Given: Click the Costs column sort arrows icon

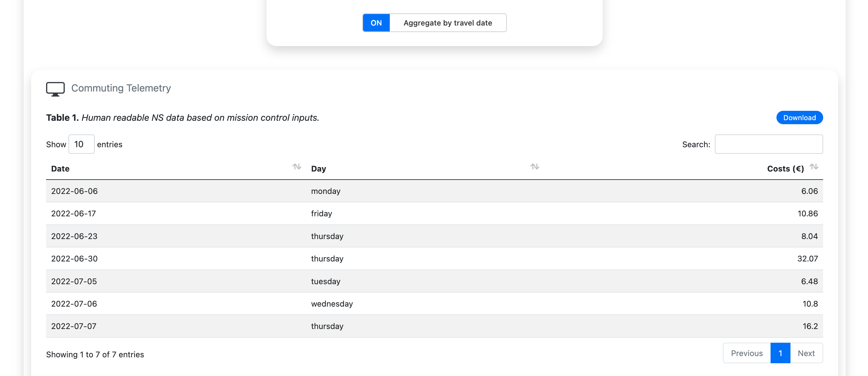Looking at the screenshot, I should 814,167.
